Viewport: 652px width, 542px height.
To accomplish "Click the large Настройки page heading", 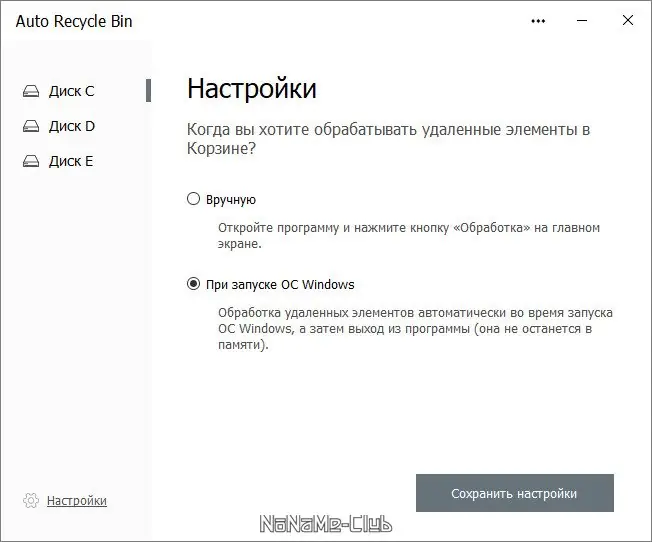I will tap(252, 88).
